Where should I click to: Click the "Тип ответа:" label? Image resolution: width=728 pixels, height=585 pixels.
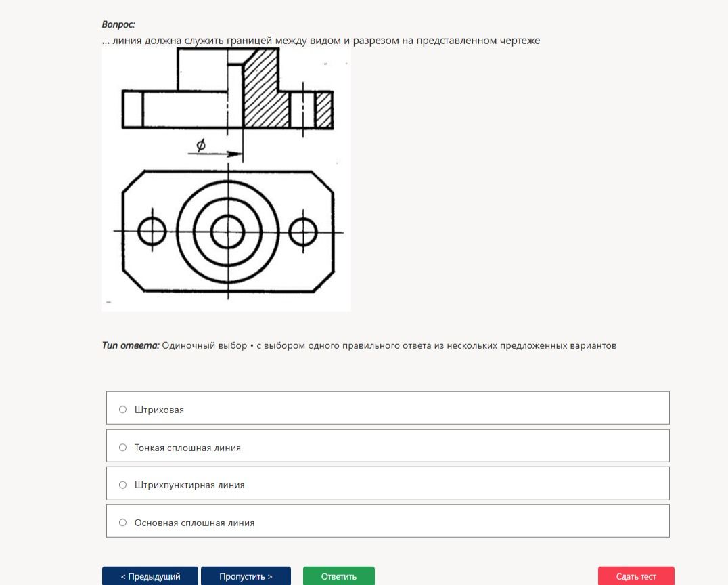(x=131, y=345)
